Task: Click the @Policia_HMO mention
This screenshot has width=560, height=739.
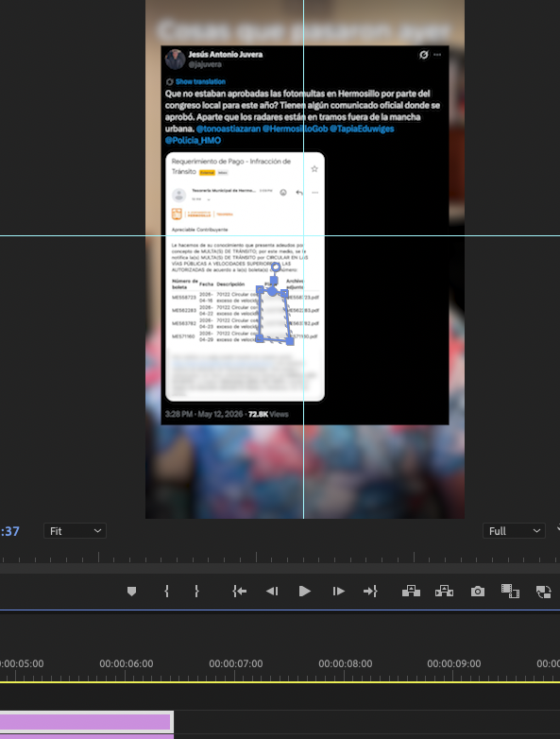Action: click(x=193, y=140)
